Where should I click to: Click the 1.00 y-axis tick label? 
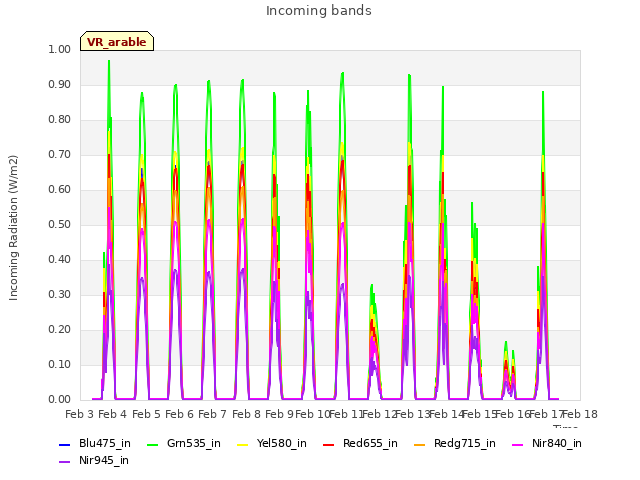pos(60,49)
